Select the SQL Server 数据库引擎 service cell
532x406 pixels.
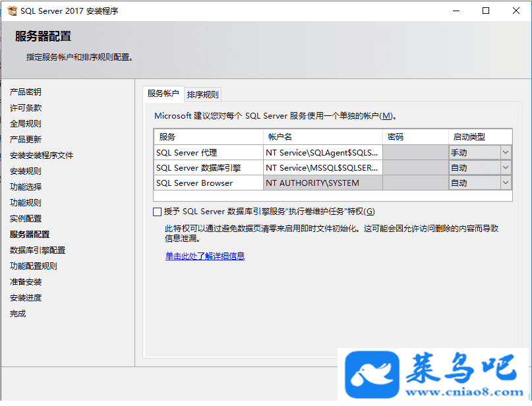208,167
